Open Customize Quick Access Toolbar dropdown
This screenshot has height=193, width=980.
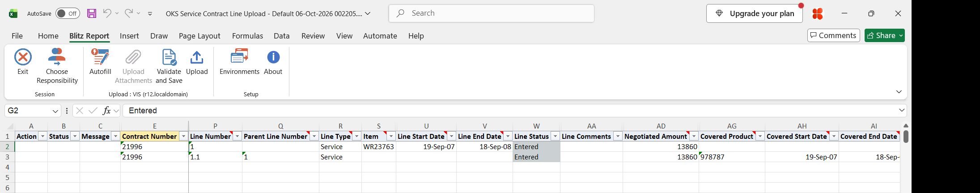pyautogui.click(x=150, y=14)
